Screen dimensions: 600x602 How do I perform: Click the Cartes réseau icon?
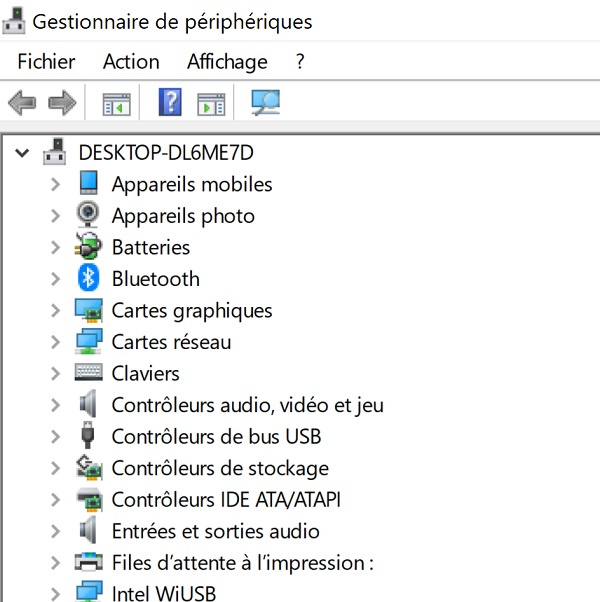(x=89, y=341)
